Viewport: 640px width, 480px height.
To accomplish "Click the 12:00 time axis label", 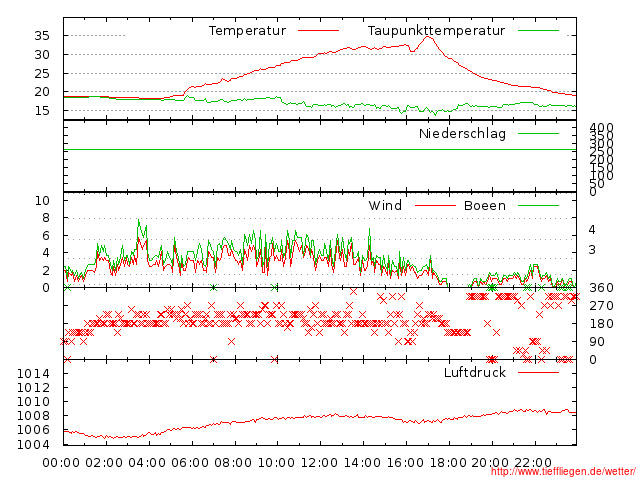I will [x=319, y=463].
